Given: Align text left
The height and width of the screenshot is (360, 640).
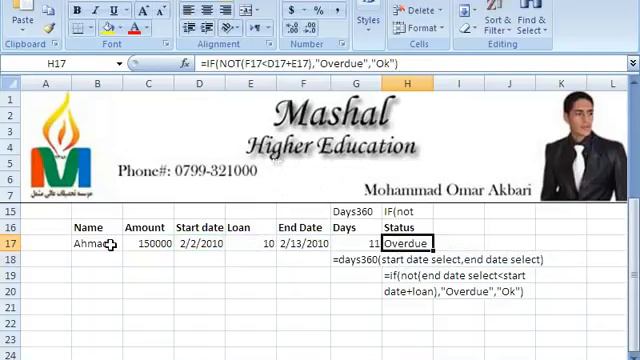Looking at the screenshot, I should click(x=188, y=10).
